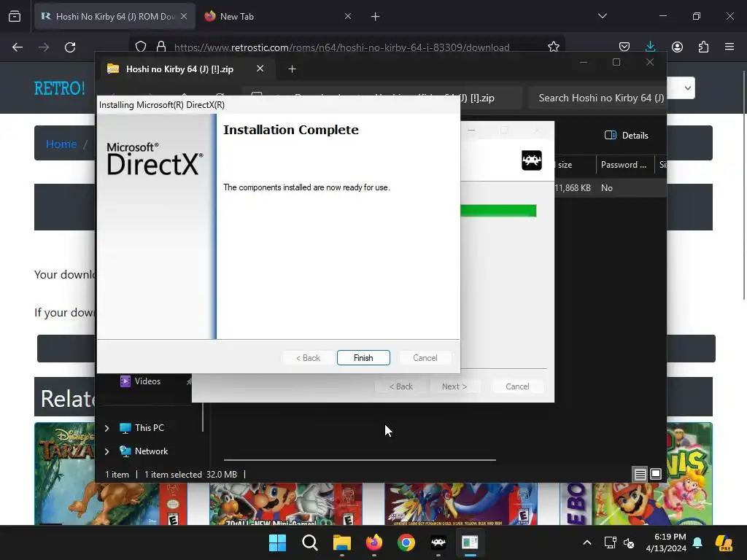The width and height of the screenshot is (747, 560).
Task: Click the Home breadcrumb link
Action: coord(61,144)
